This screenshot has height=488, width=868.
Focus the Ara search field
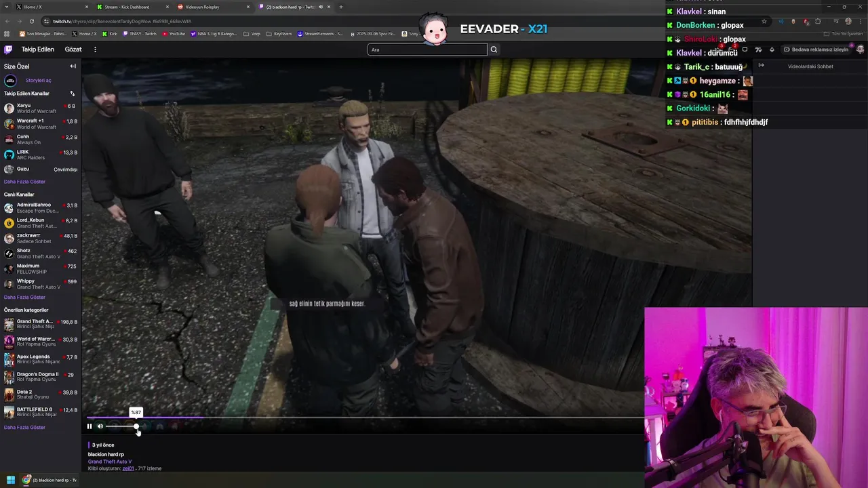[427, 49]
